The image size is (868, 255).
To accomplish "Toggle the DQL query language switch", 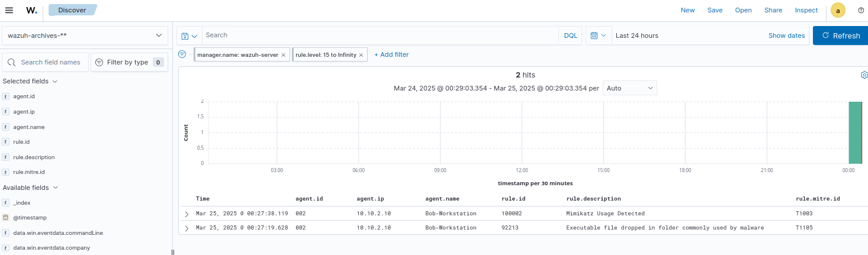I will [x=570, y=35].
